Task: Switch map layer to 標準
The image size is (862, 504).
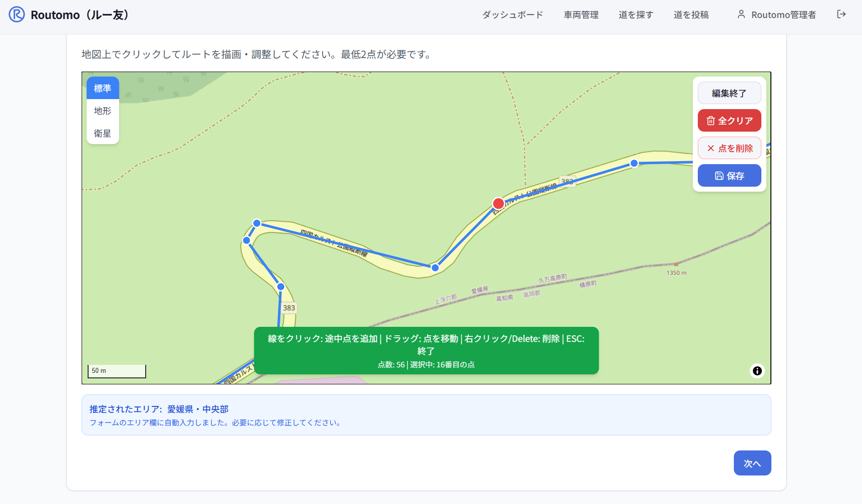Action: 103,88
